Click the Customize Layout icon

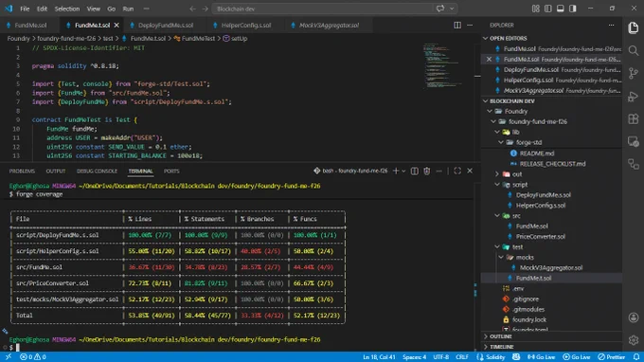(536, 9)
